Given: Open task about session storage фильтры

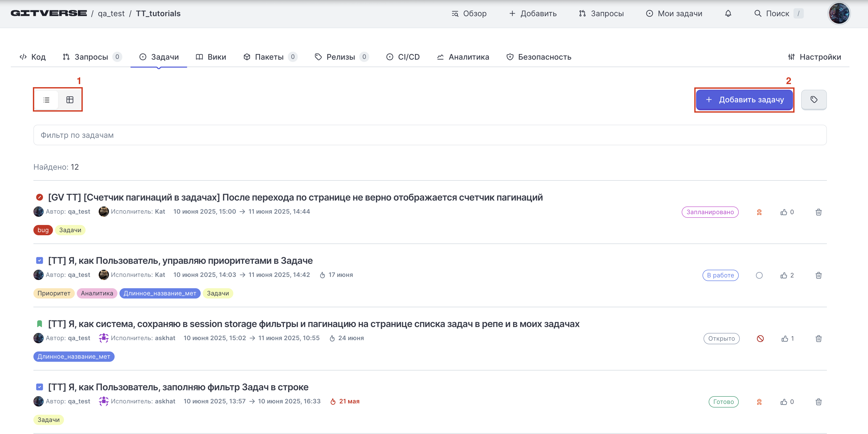Looking at the screenshot, I should point(314,324).
